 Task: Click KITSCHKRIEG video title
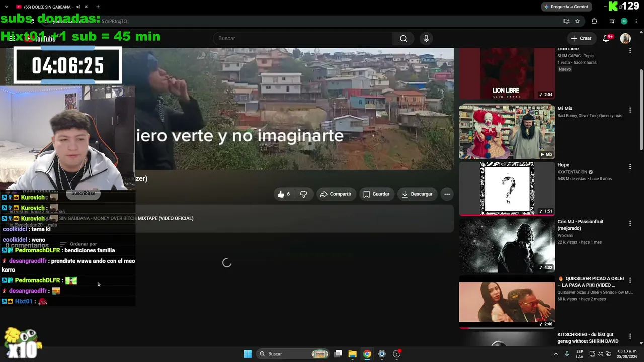(588, 338)
